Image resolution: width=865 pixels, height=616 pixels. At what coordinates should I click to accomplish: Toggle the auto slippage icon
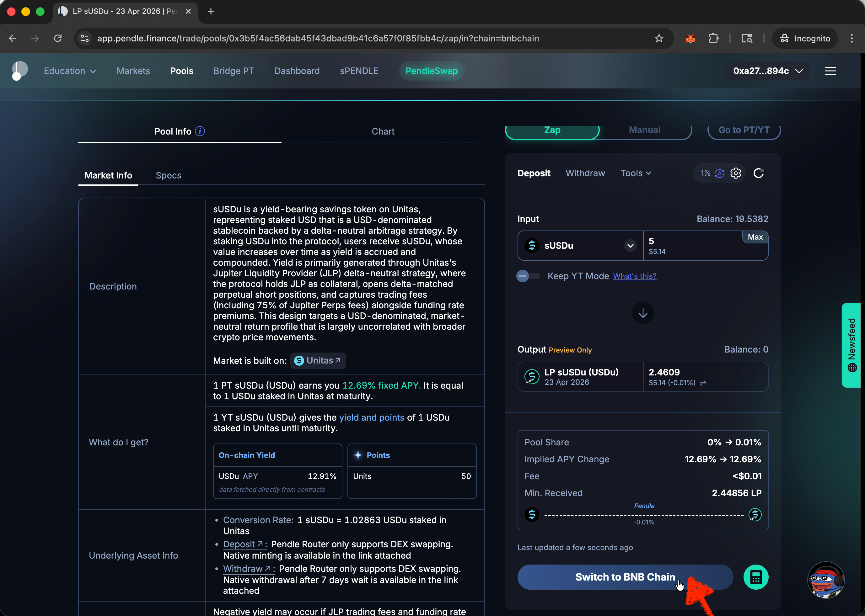pos(719,173)
